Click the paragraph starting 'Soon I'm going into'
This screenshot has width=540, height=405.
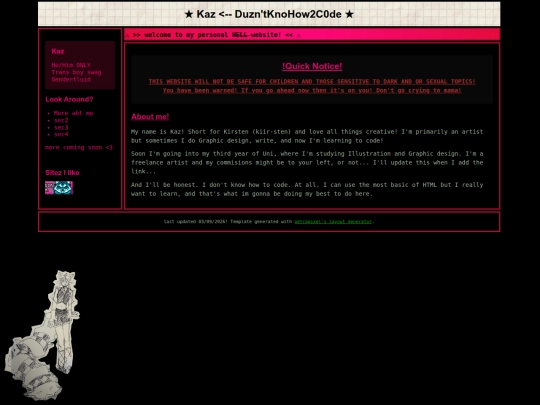coord(307,163)
